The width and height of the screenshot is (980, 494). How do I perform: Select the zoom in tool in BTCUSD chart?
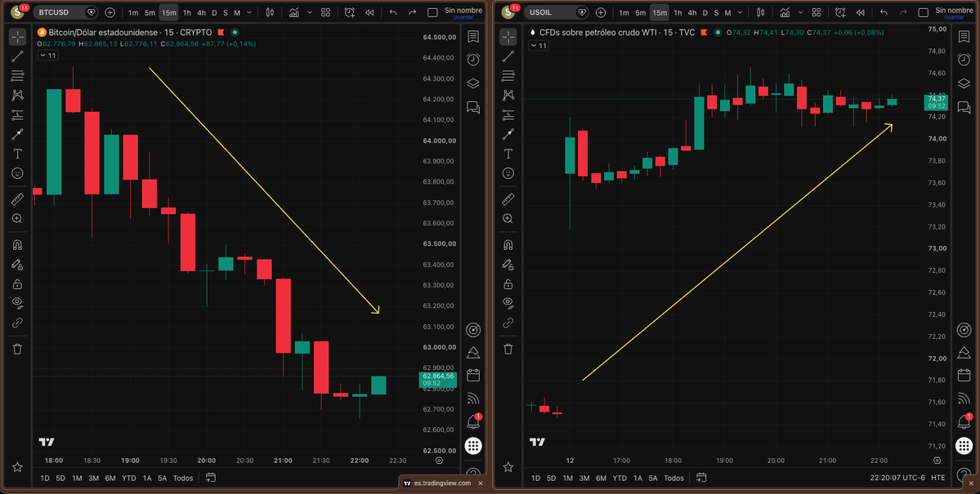(17, 219)
